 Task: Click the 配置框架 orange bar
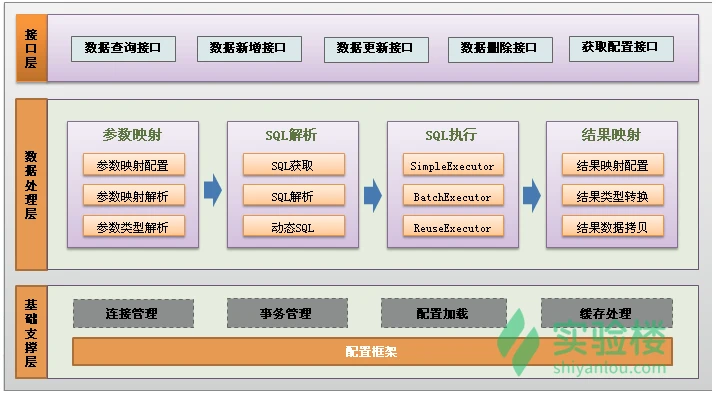point(372,352)
